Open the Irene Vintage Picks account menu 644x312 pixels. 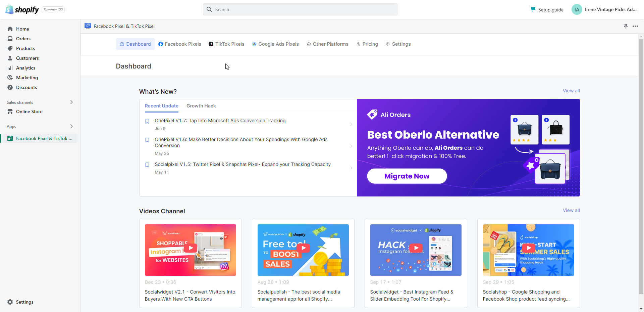tap(604, 9)
